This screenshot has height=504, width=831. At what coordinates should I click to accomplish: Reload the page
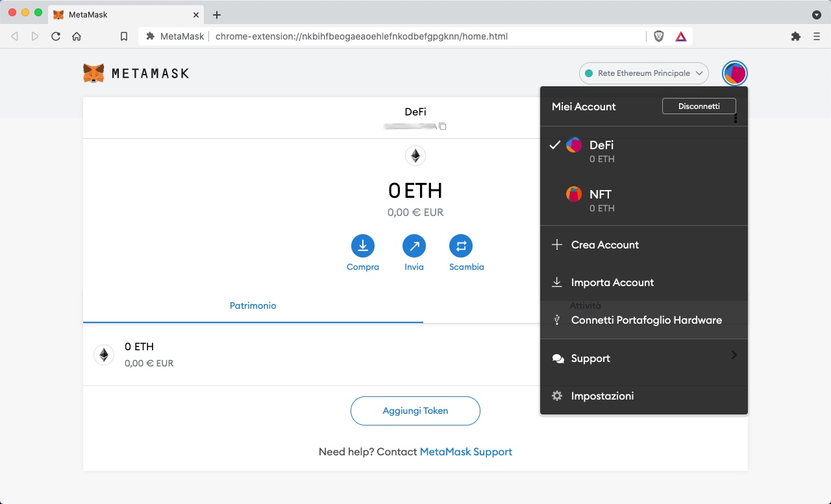[x=56, y=36]
